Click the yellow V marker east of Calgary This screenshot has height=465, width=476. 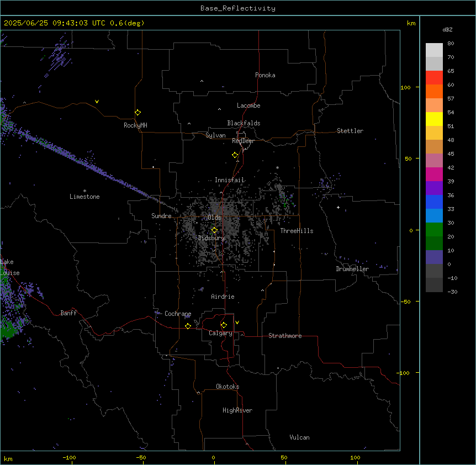pyautogui.click(x=237, y=323)
